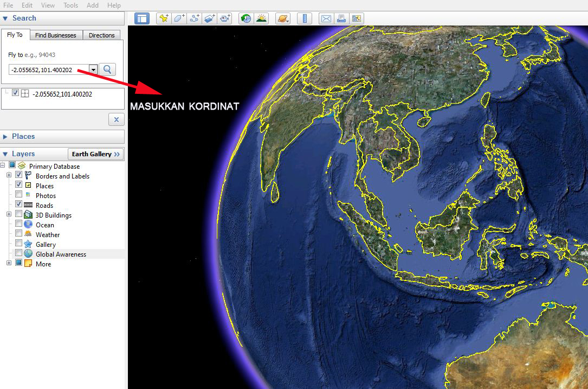View in Google Maps icon
This screenshot has width=588, height=389.
(356, 18)
